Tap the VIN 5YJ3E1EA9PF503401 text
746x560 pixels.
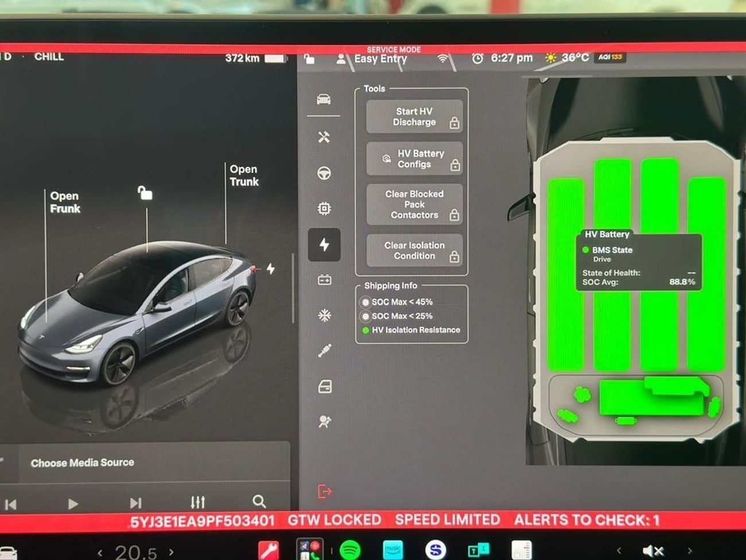coord(201,522)
